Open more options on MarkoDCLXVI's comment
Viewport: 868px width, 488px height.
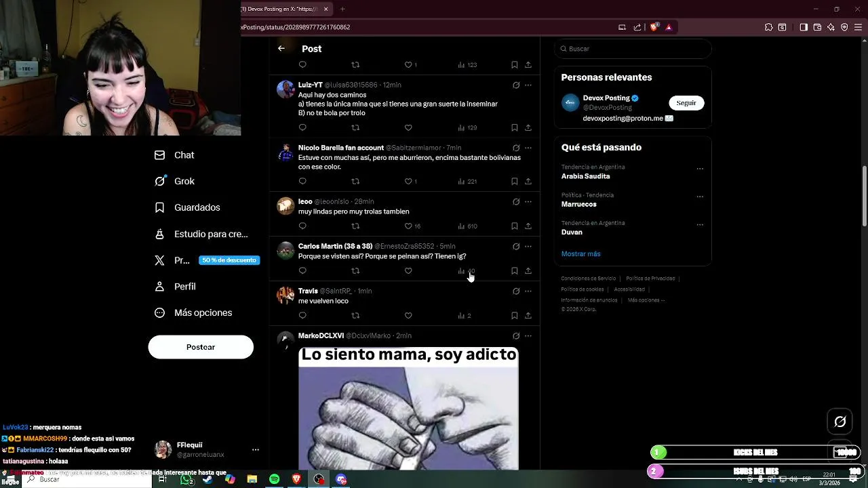coord(528,335)
